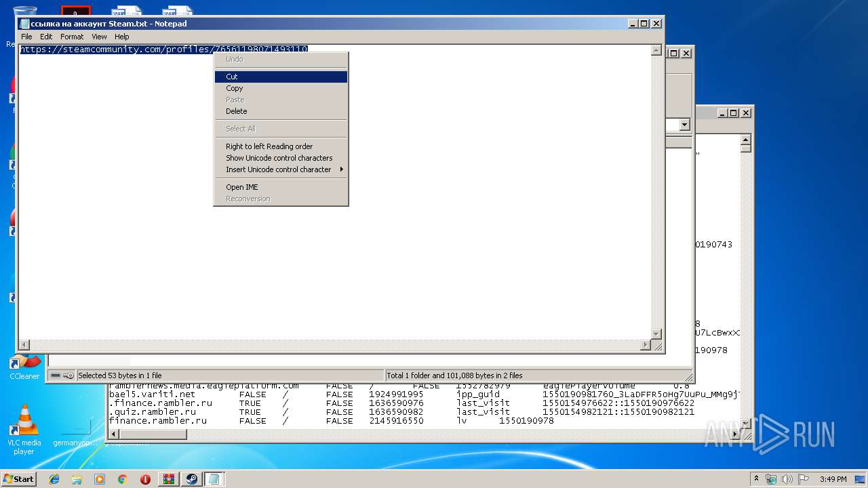Click '1924991995' value in cookie list
The width and height of the screenshot is (868, 488).
click(x=397, y=394)
